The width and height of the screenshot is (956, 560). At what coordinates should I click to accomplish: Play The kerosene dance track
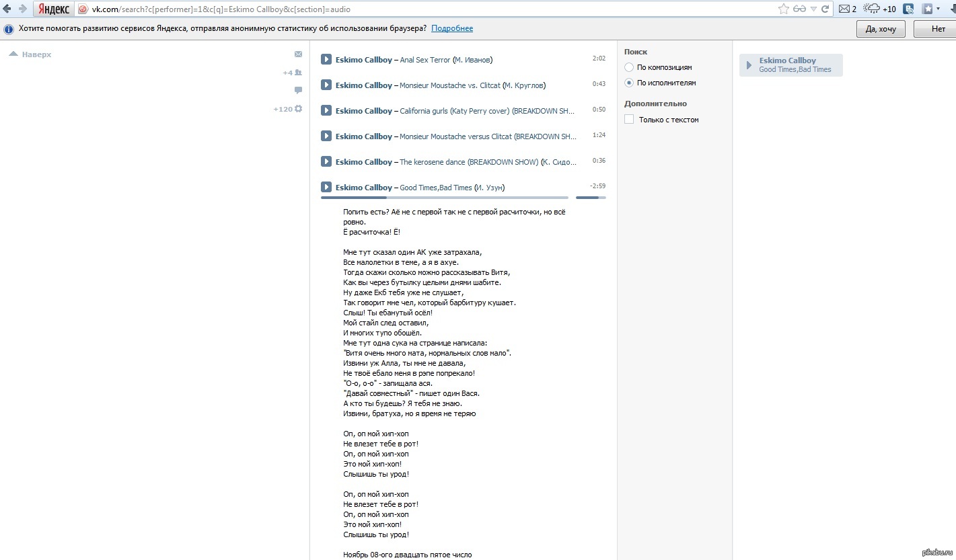point(326,161)
